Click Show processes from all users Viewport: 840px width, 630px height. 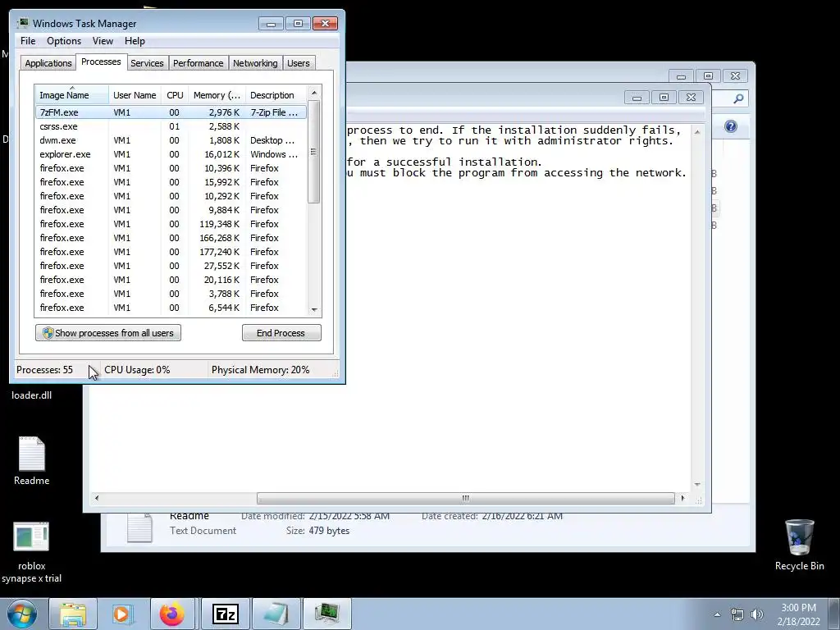pos(108,333)
